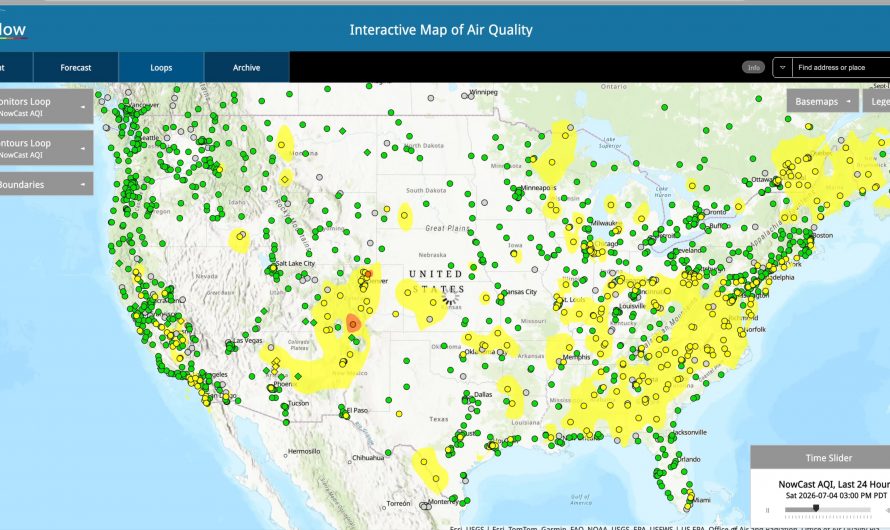Pause the time slider loop playback
Viewport: 890px width, 530px height.
767,510
